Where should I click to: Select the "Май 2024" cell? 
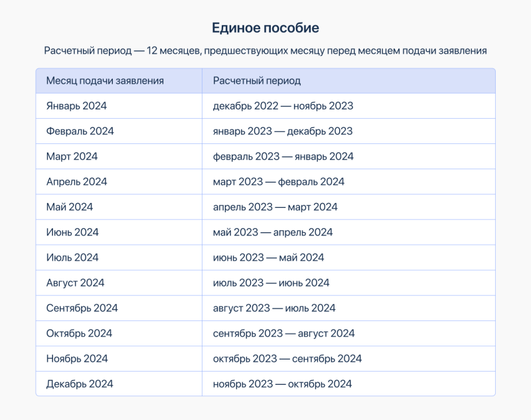coord(70,207)
